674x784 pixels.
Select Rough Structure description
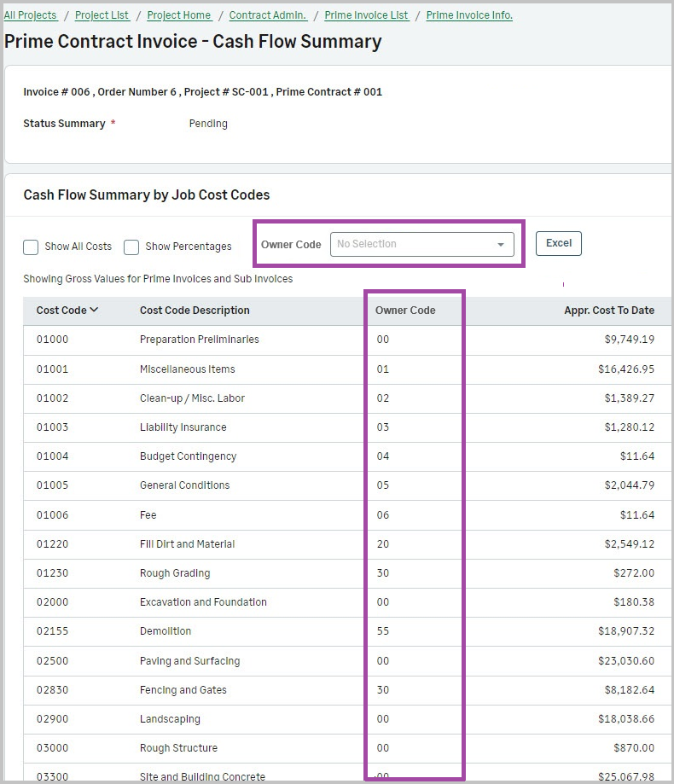[178, 748]
